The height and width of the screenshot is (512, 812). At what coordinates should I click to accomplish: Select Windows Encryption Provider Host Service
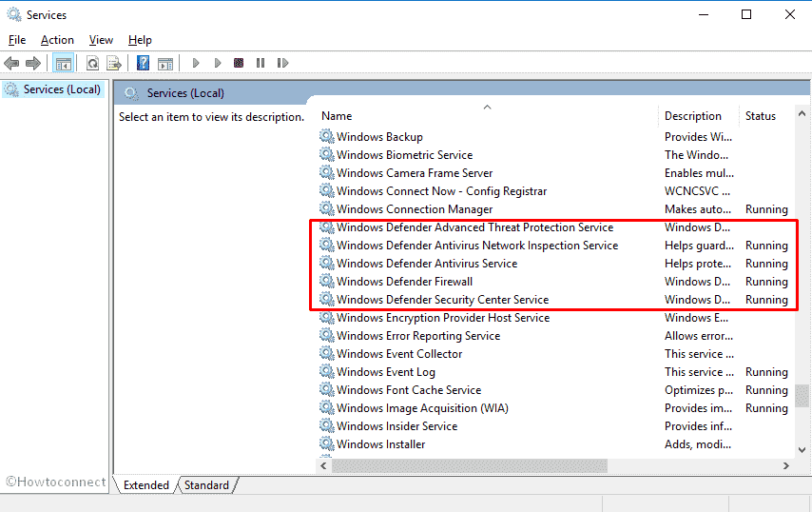point(443,318)
